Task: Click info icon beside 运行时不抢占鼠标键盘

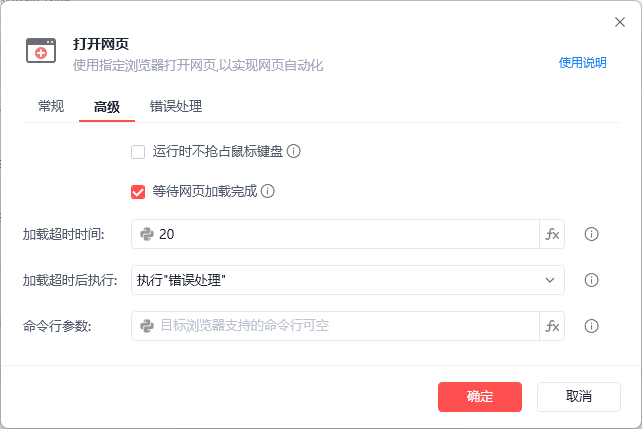Action: [294, 152]
